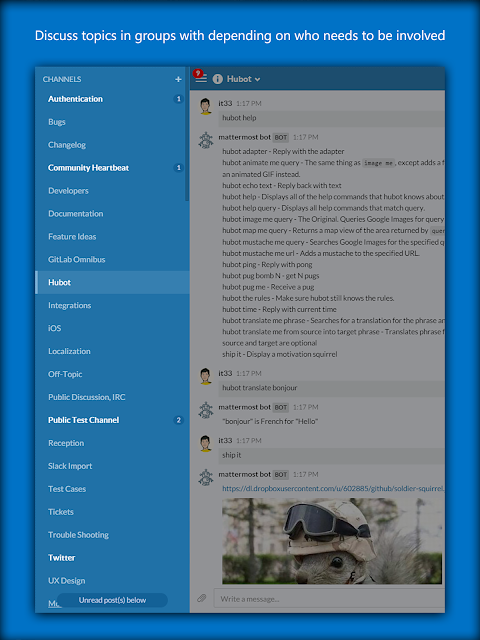Click mattermost bot avatar on dropbox link post
480x640 pixels.
click(206, 477)
